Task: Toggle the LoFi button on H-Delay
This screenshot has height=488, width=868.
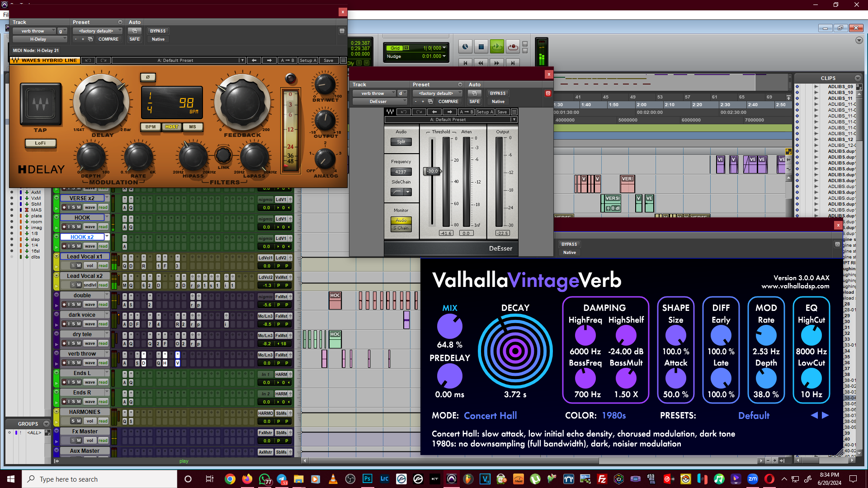Action: click(40, 143)
